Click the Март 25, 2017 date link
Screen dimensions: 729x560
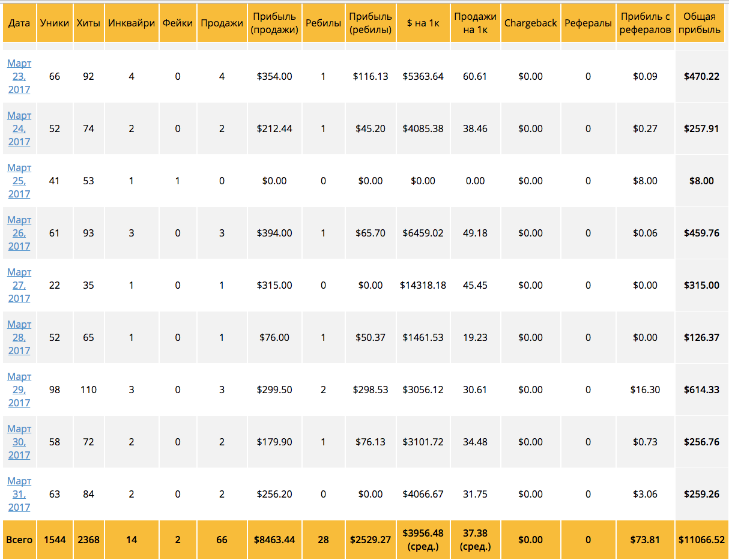tap(19, 181)
